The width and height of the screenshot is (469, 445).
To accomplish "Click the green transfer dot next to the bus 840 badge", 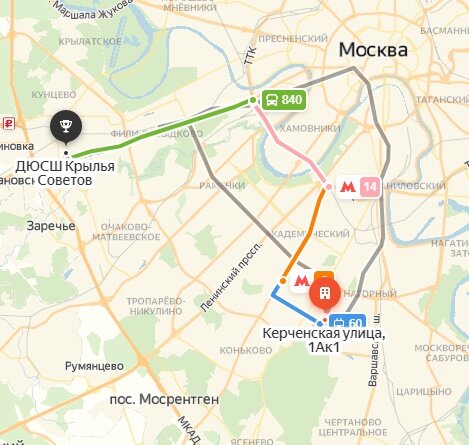I will 253,100.
